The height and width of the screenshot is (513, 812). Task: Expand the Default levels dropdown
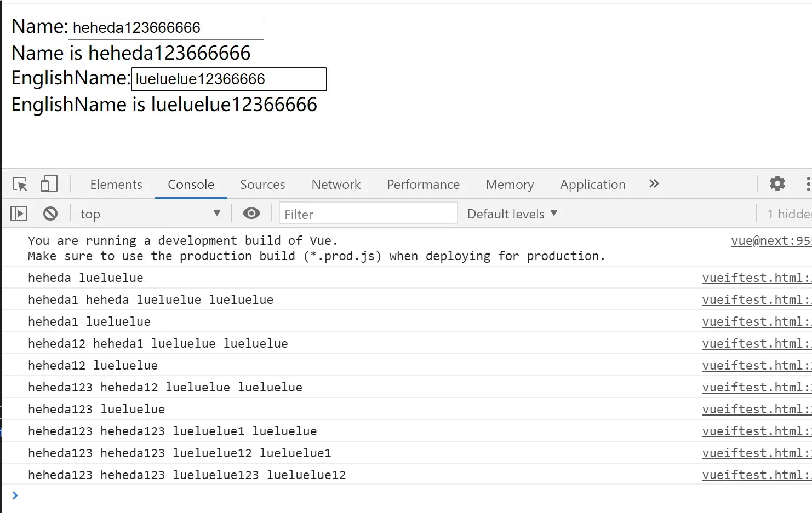click(x=512, y=214)
